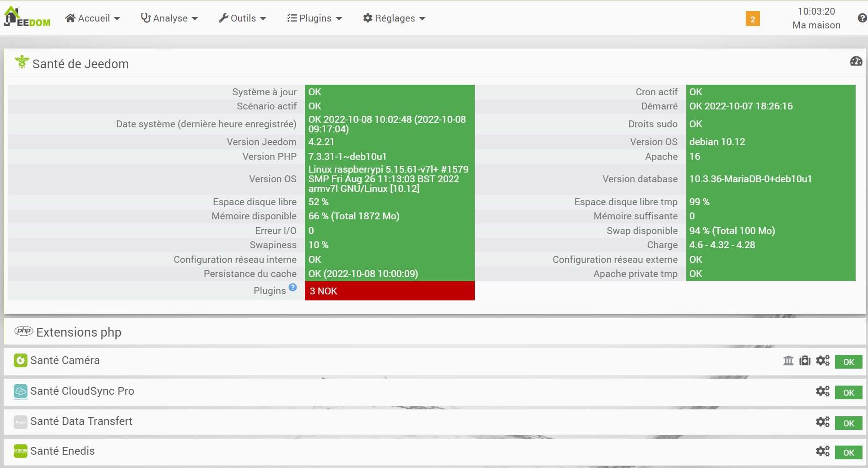This screenshot has width=868, height=468.
Task: Click the OK button for Santé CloudSync Pro
Action: click(x=849, y=392)
